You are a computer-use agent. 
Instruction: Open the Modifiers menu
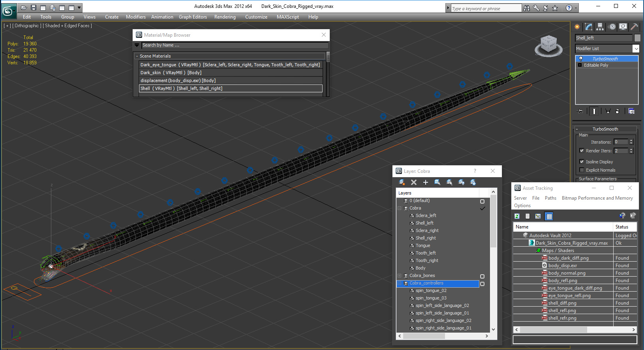tap(136, 17)
